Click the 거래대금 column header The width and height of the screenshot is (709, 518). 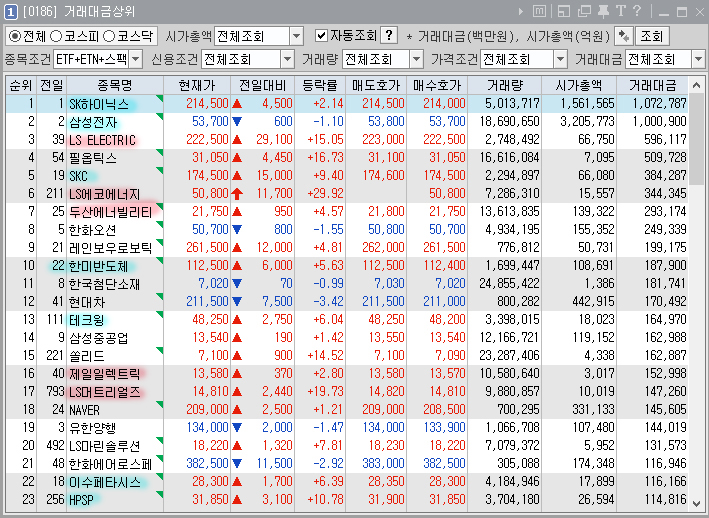tap(652, 85)
